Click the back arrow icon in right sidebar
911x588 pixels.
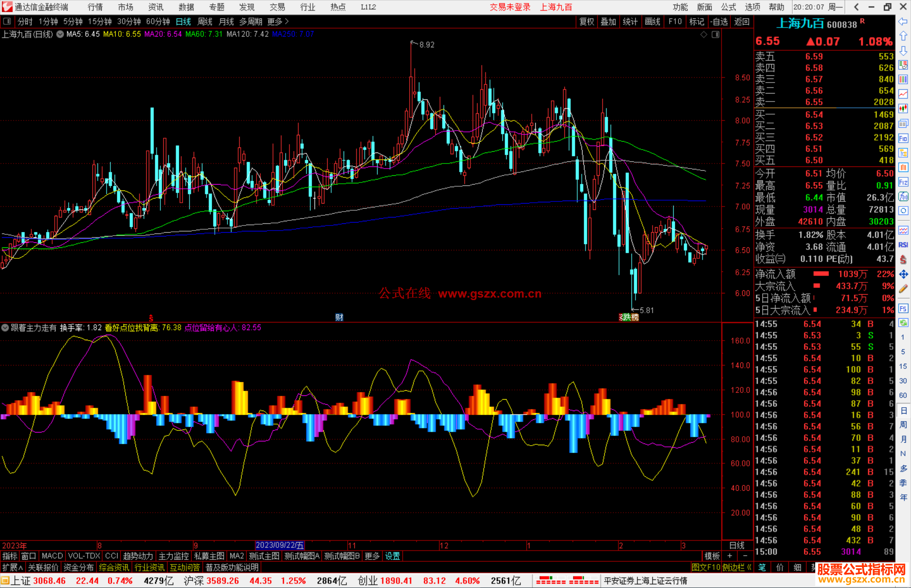tap(903, 21)
